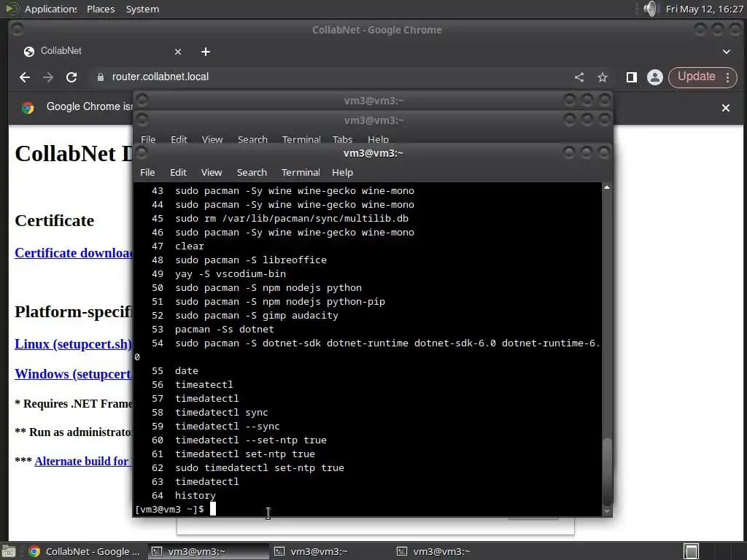Viewport: 747px width, 560px height.
Task: Open File menu in the front terminal
Action: point(147,172)
